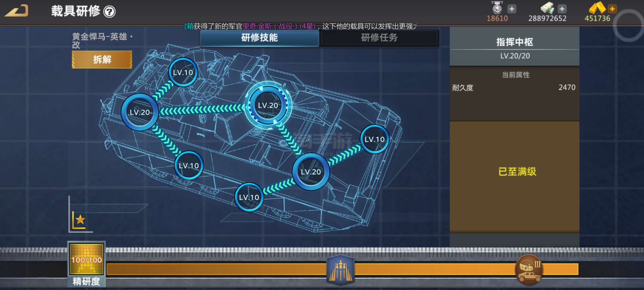Select the LV.10 node at far right of vehicle
The image size is (644, 290).
(x=374, y=139)
